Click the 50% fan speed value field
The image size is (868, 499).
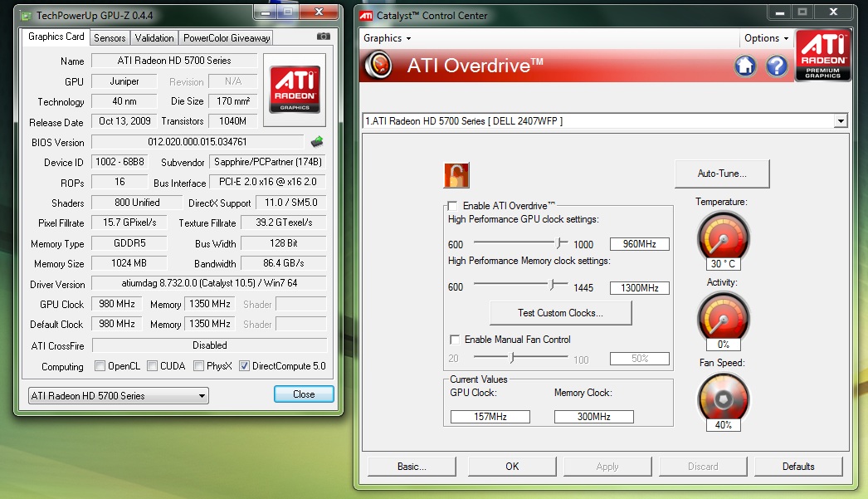coord(639,359)
